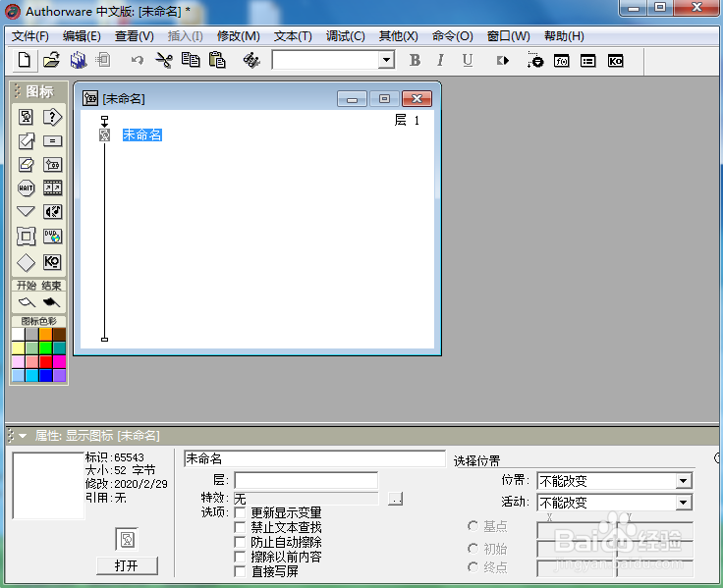Viewport: 723px width, 588px height.
Task: Open the 文件(F) menu
Action: [x=30, y=36]
